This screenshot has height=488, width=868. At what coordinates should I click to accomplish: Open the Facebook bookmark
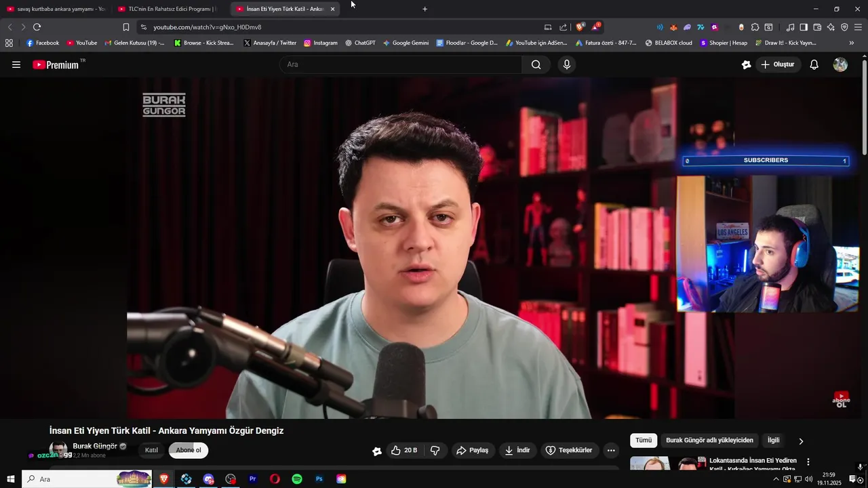tap(43, 43)
